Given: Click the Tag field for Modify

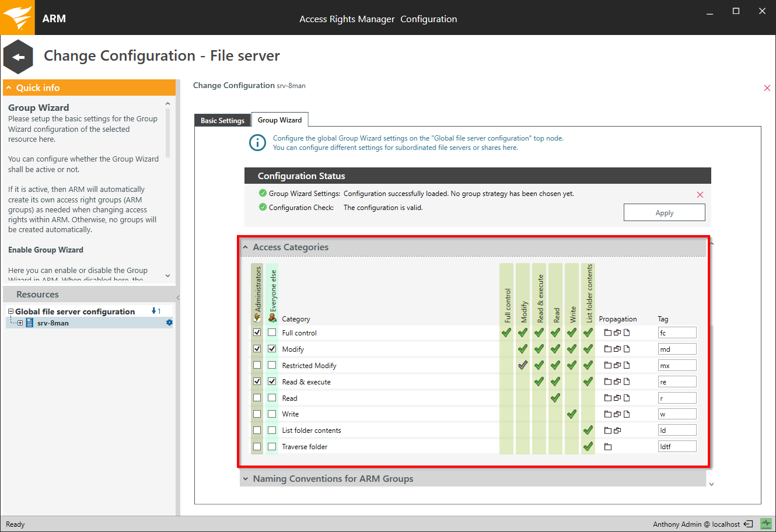Looking at the screenshot, I should pos(677,349).
